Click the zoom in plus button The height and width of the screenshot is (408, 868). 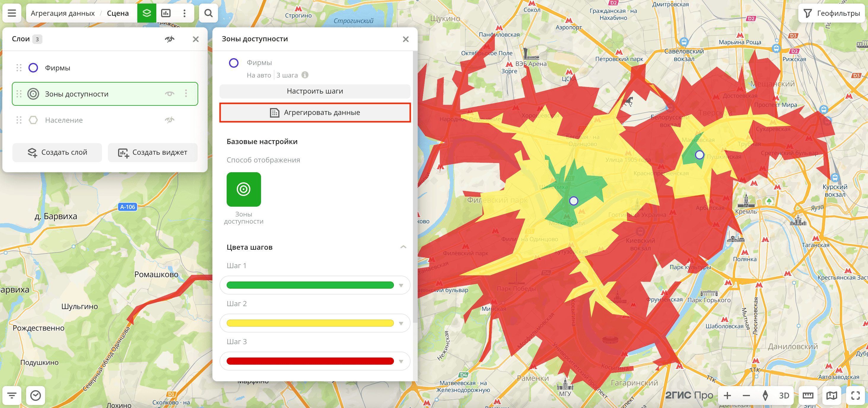tap(727, 395)
